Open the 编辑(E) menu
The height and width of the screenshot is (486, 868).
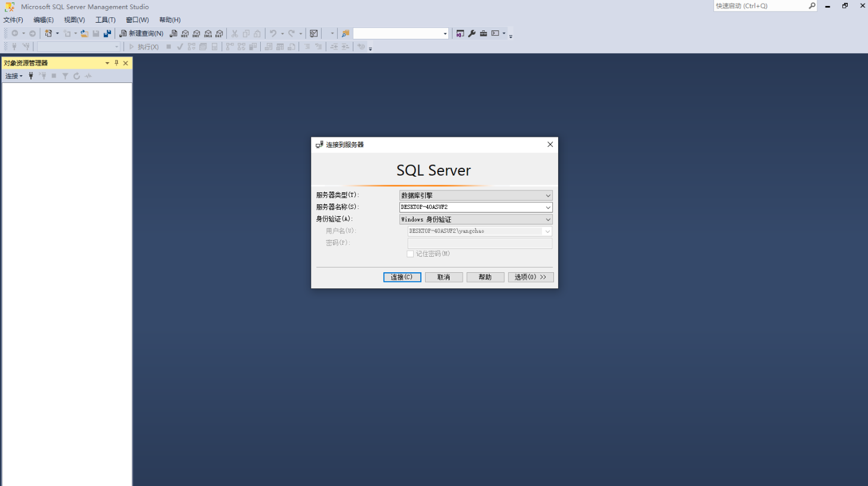click(x=44, y=20)
